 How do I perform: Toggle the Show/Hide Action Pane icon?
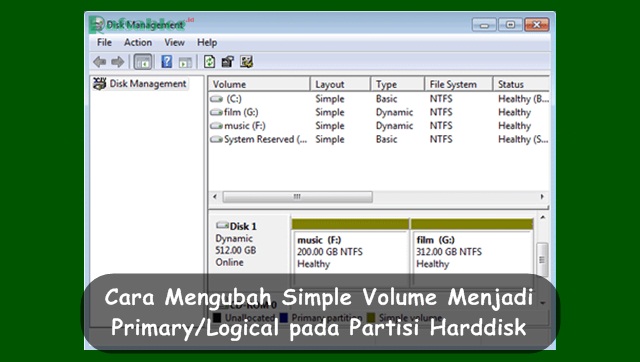pyautogui.click(x=185, y=62)
